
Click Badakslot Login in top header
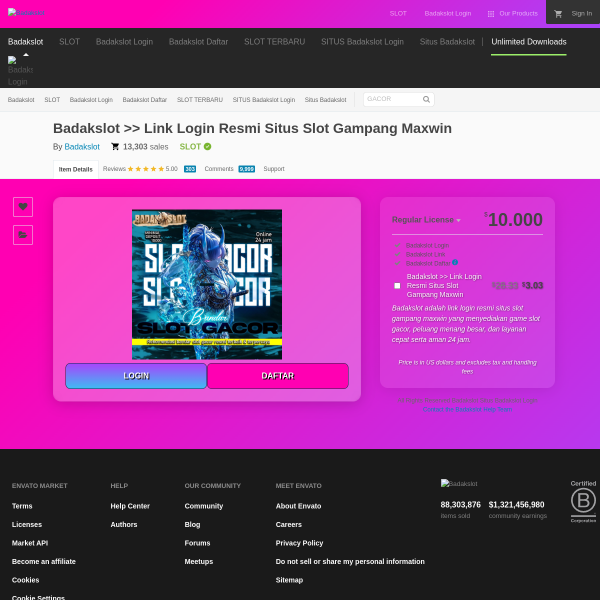(447, 14)
